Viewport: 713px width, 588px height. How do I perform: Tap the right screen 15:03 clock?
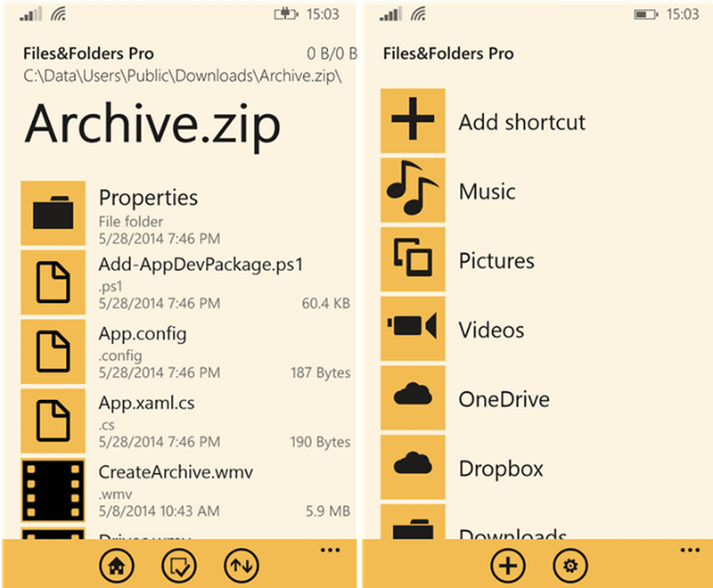(683, 14)
